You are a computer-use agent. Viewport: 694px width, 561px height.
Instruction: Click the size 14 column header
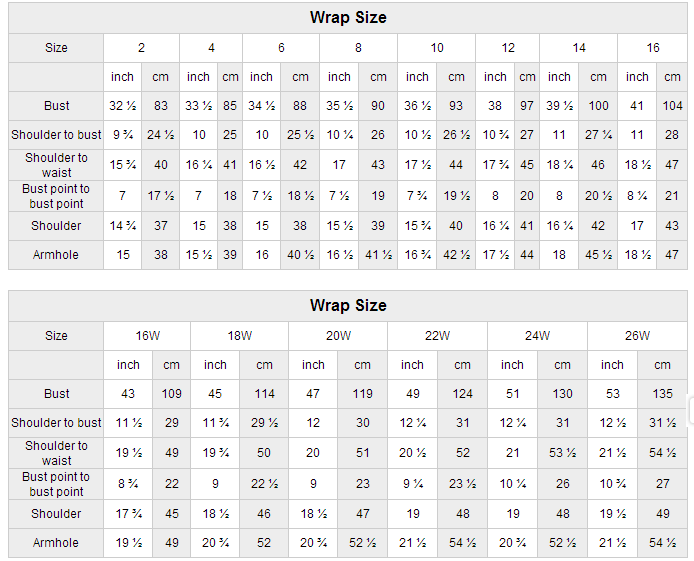tap(579, 48)
